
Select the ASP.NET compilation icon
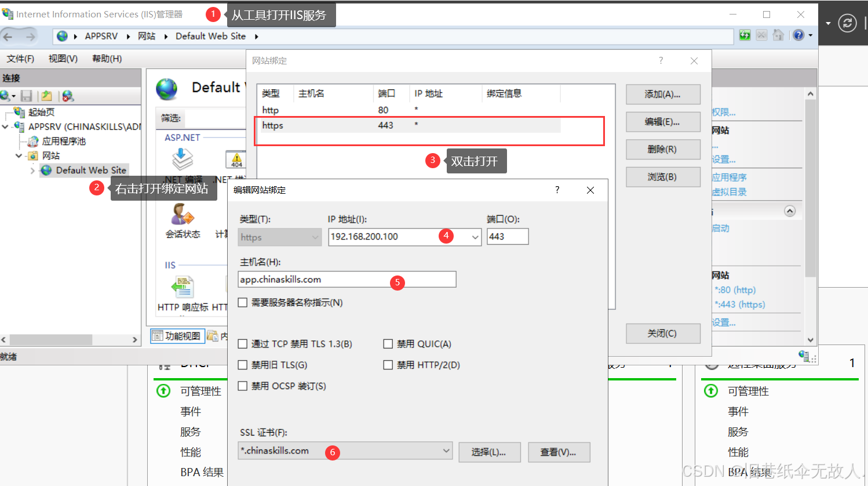click(182, 158)
